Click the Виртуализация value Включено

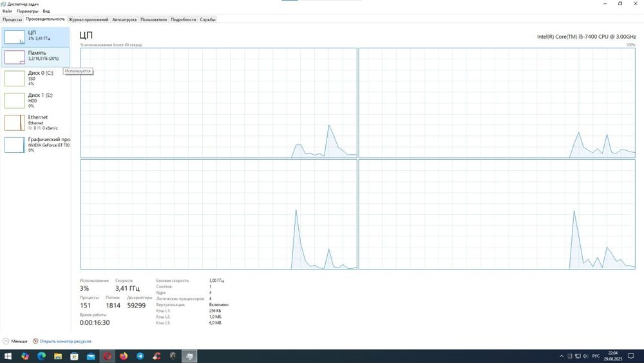[218, 304]
